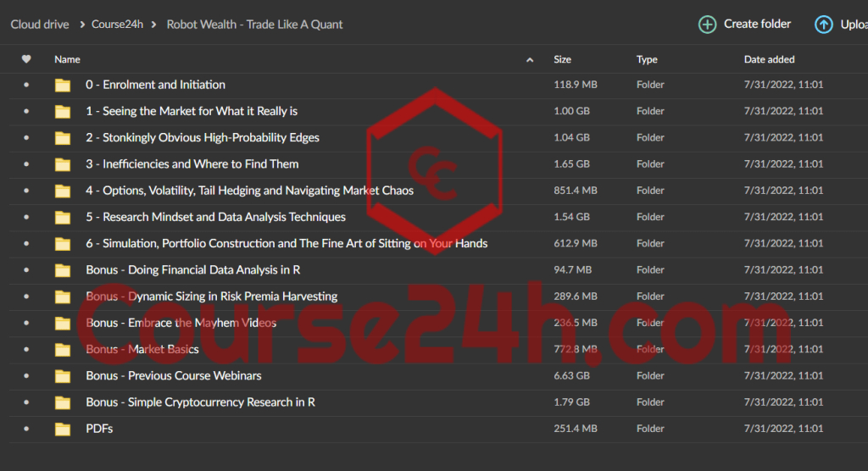
Task: Open 5 - Research Mindset and Data Analysis Techniques
Action: coord(216,217)
